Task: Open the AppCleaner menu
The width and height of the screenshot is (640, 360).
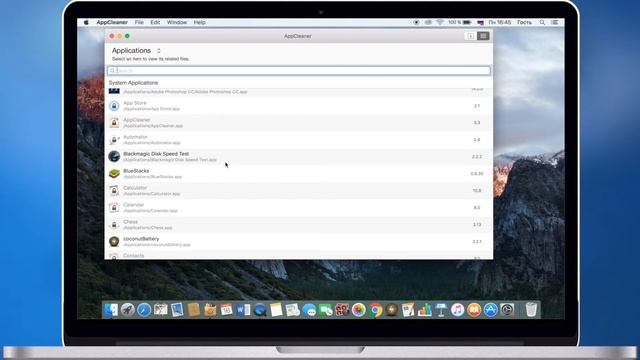Action: 112,22
